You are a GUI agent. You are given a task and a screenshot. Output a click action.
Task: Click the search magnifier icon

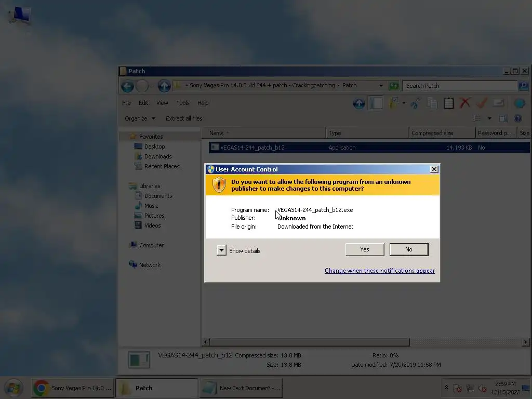(x=523, y=86)
